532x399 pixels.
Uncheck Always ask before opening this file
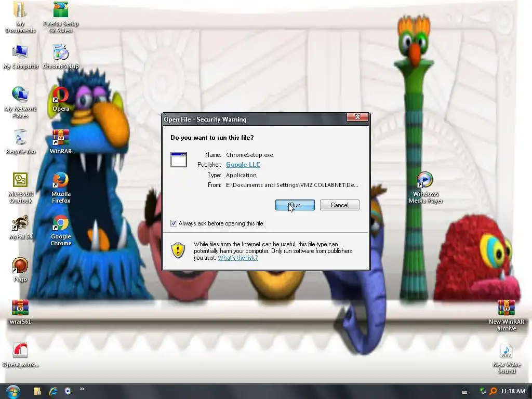pyautogui.click(x=174, y=223)
